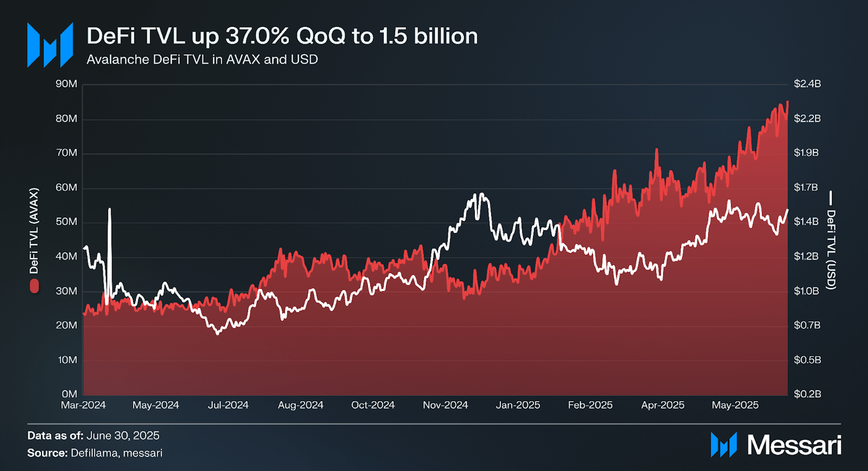Click the 50M left axis label
Viewport: 868px width, 471px height.
(x=66, y=222)
